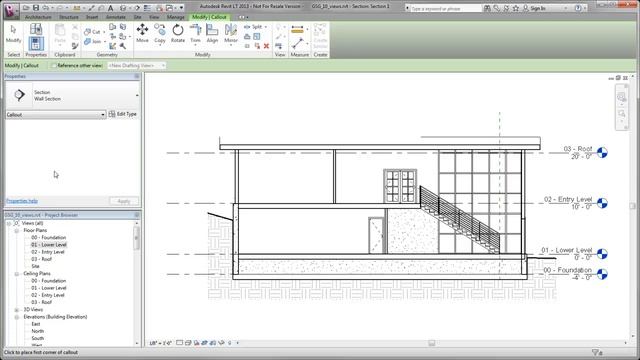The height and width of the screenshot is (360, 640).
Task: Collapse the Floor Plans tree node
Action: click(17, 231)
